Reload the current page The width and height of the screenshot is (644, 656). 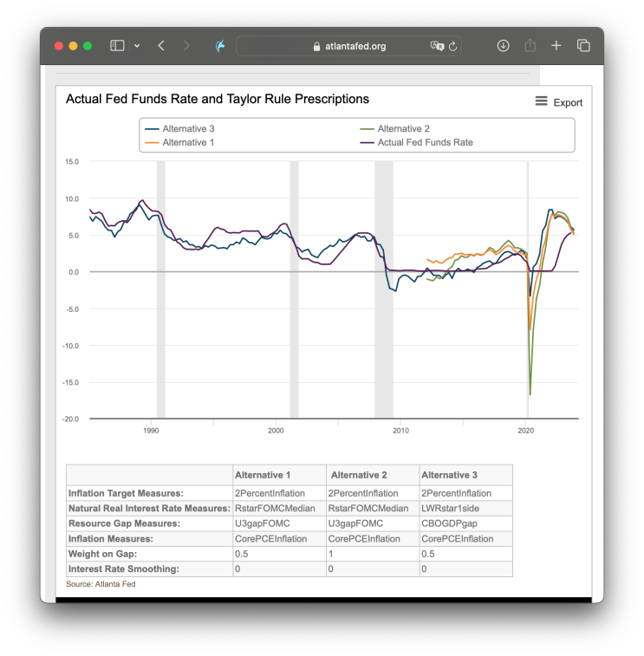tap(453, 46)
